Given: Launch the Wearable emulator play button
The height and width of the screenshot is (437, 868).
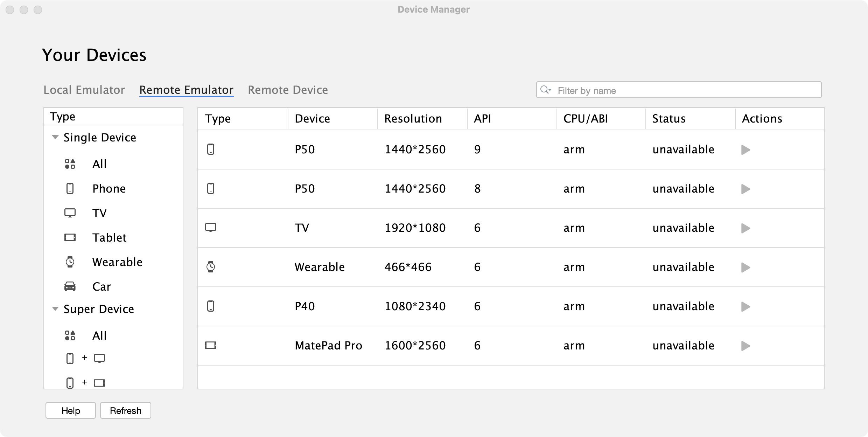Looking at the screenshot, I should (745, 268).
